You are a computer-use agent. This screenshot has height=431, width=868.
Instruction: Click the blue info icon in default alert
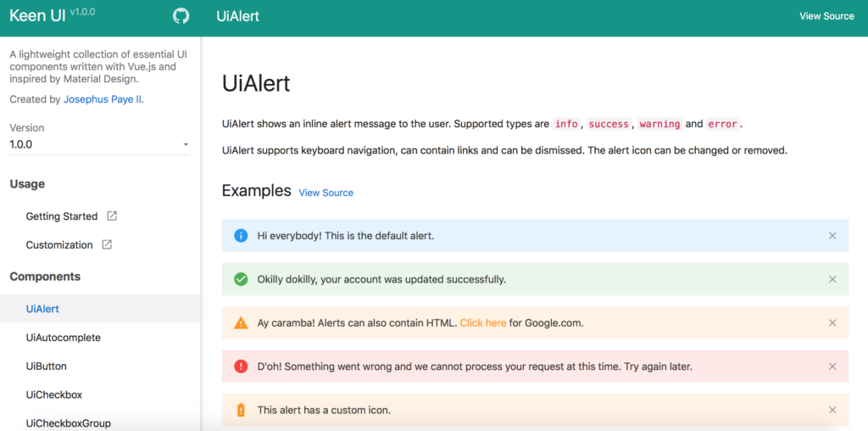coord(241,236)
